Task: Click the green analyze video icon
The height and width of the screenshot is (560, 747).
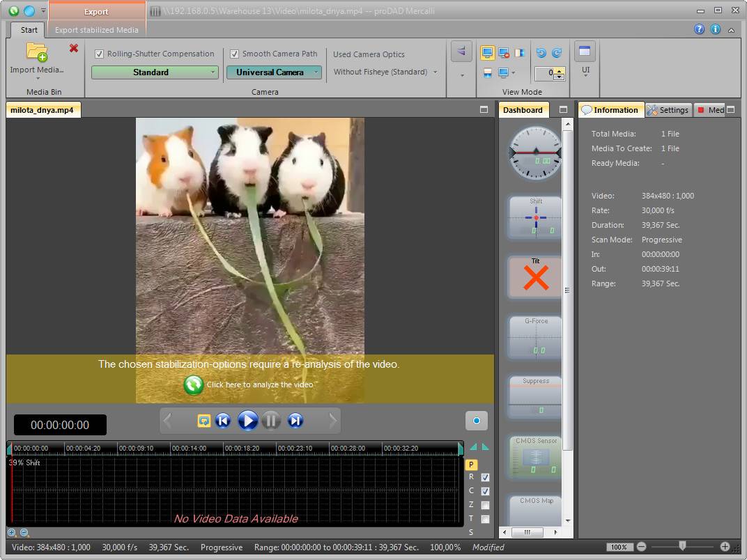Action: coord(193,384)
